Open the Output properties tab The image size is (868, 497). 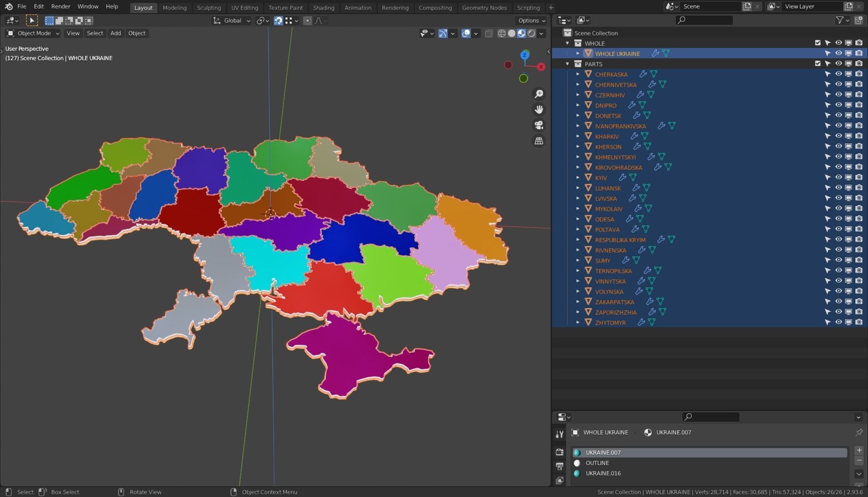pyautogui.click(x=560, y=466)
